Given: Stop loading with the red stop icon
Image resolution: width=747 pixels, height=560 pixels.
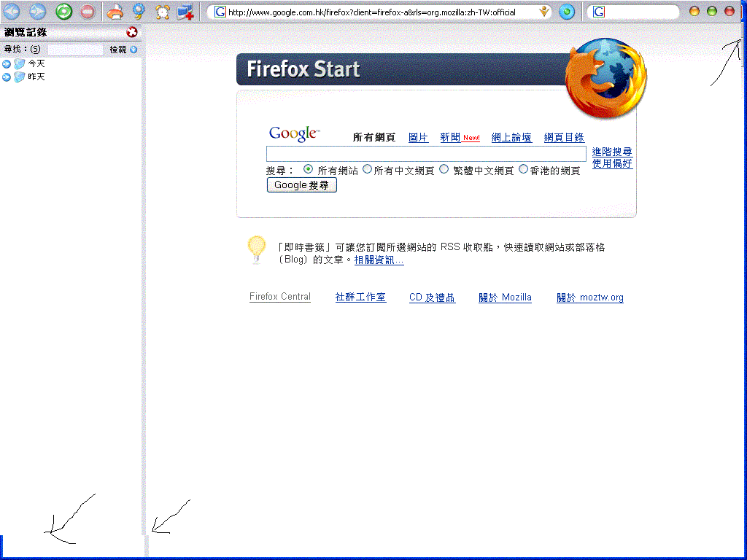Looking at the screenshot, I should [x=88, y=12].
